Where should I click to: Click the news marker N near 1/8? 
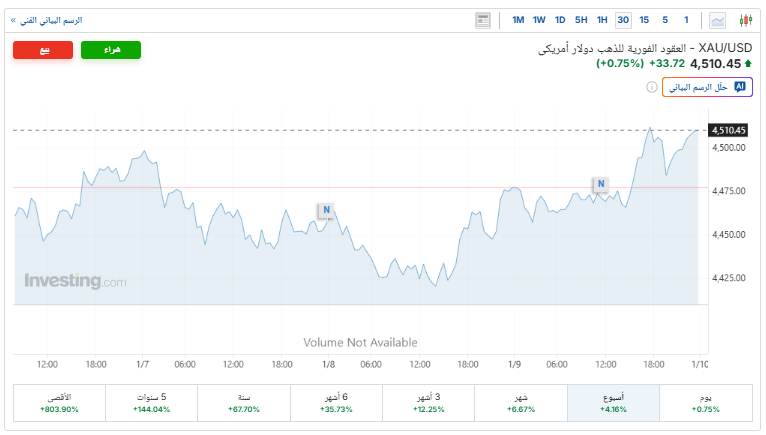pos(326,210)
